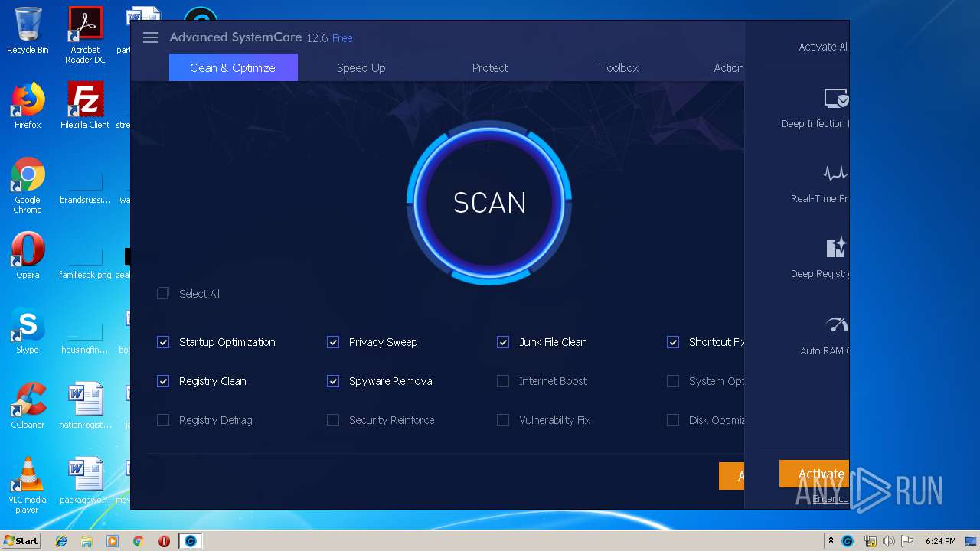Click the Enter code link
This screenshot has height=551, width=980.
pyautogui.click(x=831, y=499)
